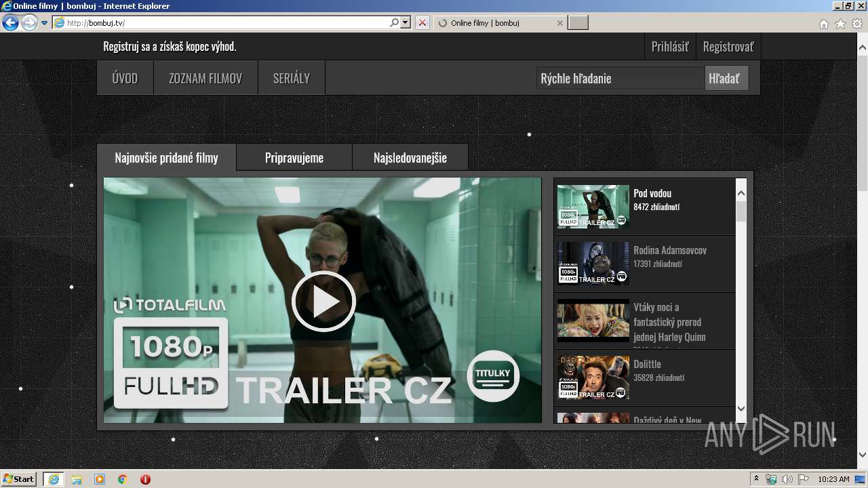Click the volume speaker tray icon
The height and width of the screenshot is (488, 868).
(787, 479)
